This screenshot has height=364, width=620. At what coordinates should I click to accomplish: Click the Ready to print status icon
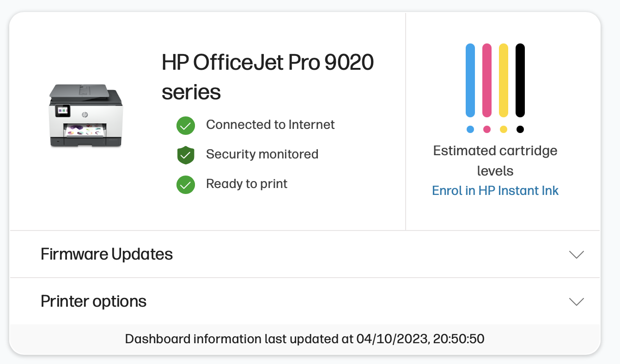185,184
